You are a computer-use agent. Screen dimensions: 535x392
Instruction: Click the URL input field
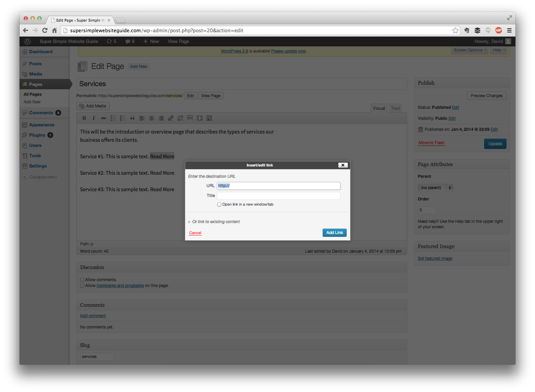[279, 186]
